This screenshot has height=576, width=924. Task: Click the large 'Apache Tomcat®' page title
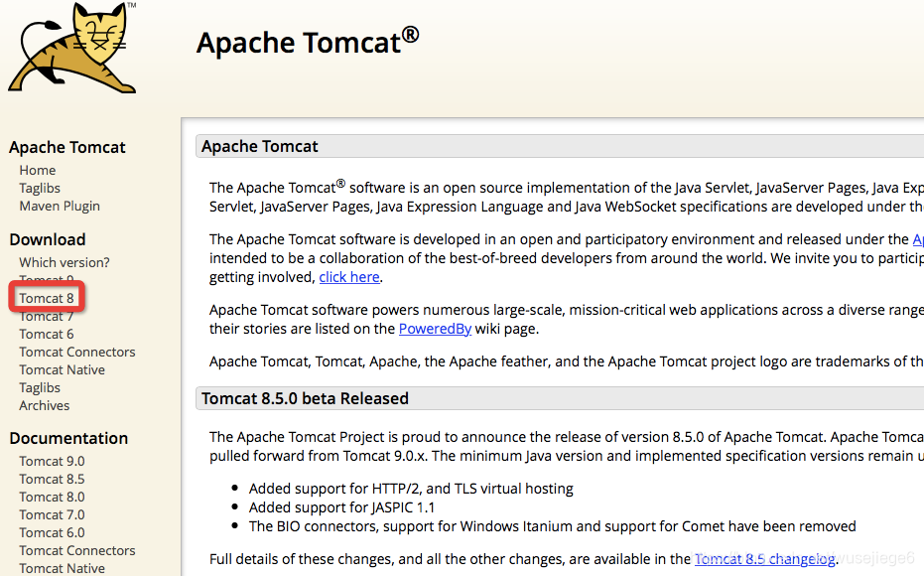click(308, 42)
